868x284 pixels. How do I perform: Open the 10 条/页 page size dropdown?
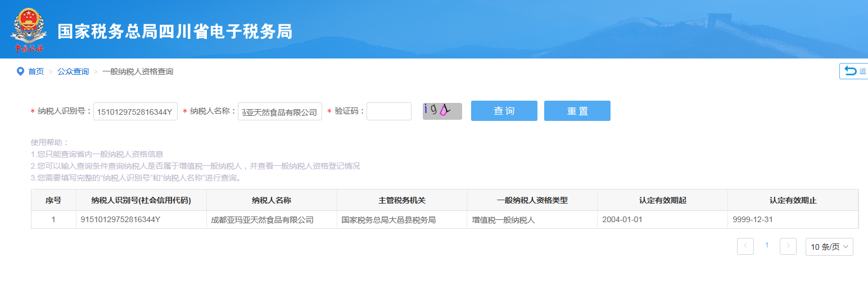point(829,246)
